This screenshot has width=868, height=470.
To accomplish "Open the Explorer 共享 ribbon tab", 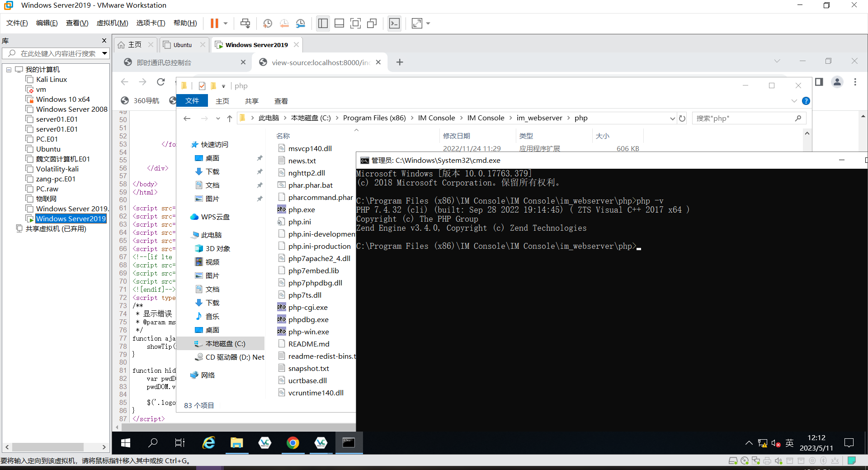I will click(252, 101).
